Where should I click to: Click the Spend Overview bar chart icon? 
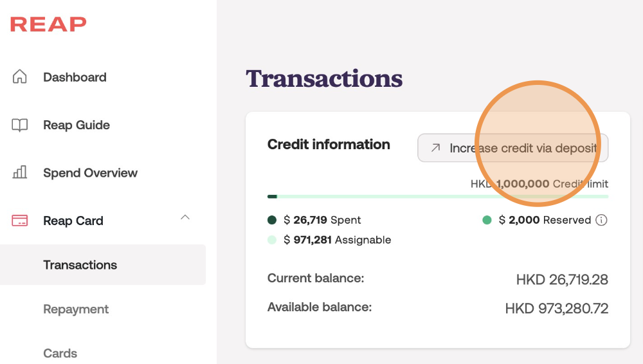click(20, 172)
